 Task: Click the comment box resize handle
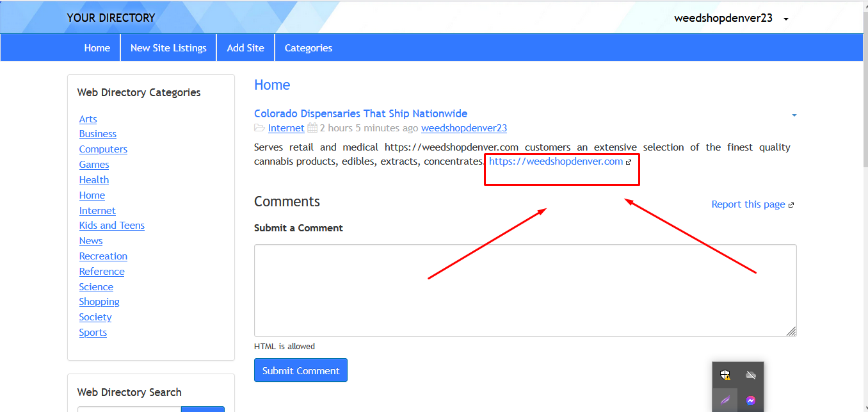coord(791,331)
